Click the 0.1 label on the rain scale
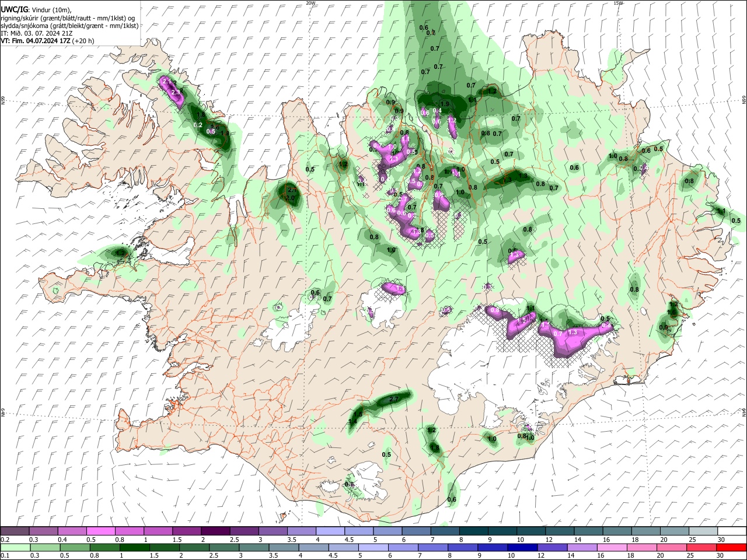The height and width of the screenshot is (560, 747). [5, 556]
